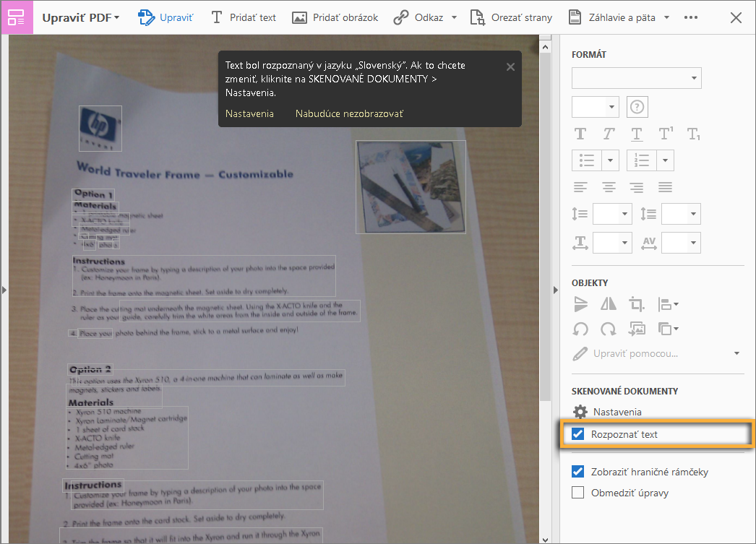
Task: Choose the Pridať obrázok tool
Action: (x=335, y=18)
